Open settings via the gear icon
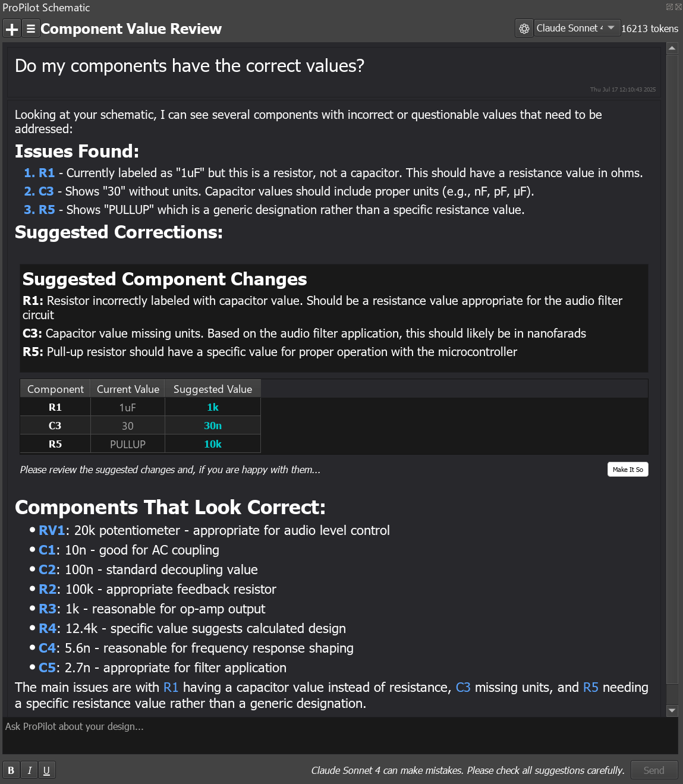 point(524,29)
